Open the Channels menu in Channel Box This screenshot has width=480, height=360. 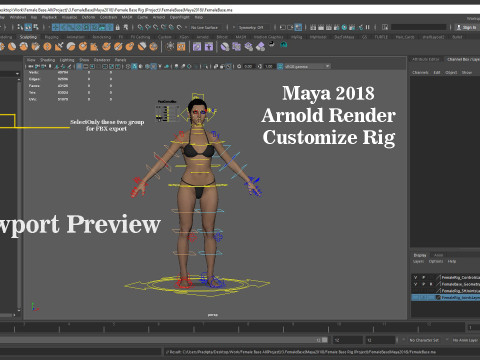coord(420,72)
